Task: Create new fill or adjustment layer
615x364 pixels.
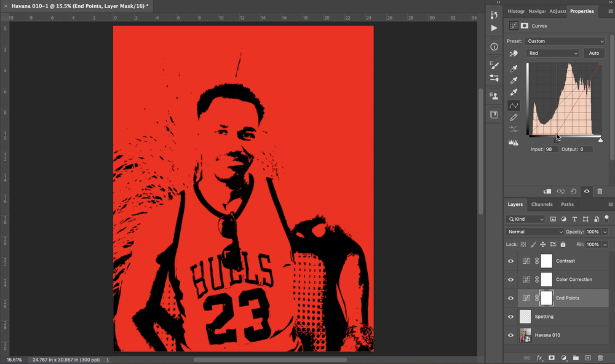Action: coord(563,358)
